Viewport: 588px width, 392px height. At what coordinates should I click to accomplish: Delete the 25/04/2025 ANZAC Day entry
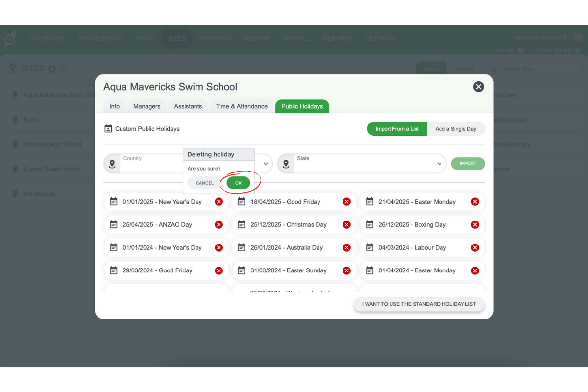click(x=219, y=225)
